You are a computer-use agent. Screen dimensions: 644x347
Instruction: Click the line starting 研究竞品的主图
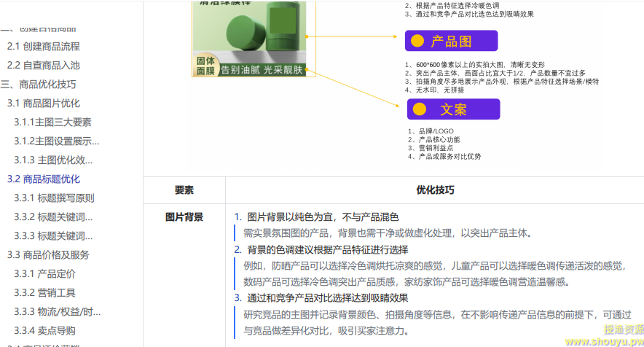(437, 314)
